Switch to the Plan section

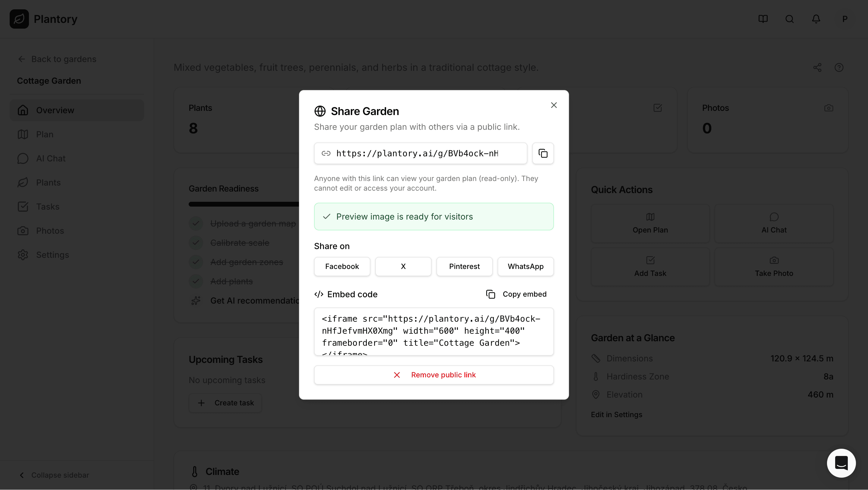pyautogui.click(x=44, y=134)
